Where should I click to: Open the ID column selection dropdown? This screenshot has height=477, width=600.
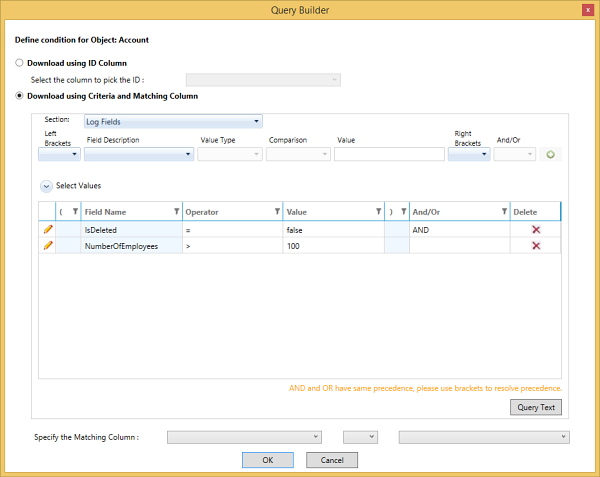coord(263,80)
